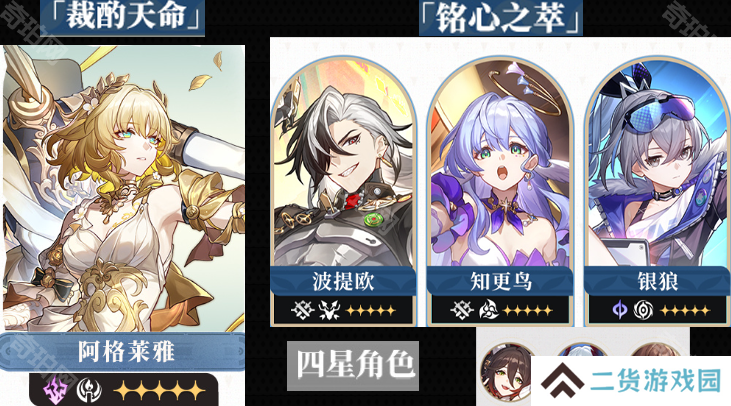Click the upward chevron logo of 二货游戏园

pyautogui.click(x=562, y=379)
